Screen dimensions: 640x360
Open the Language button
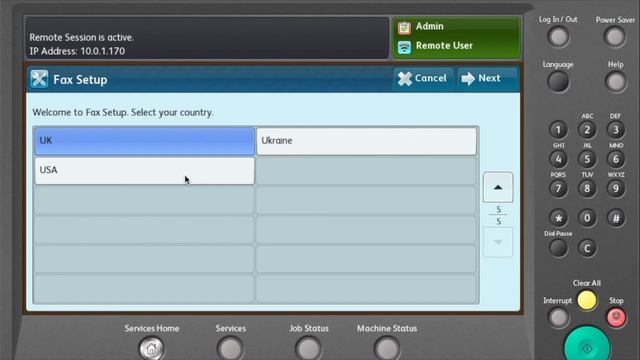[x=558, y=82]
